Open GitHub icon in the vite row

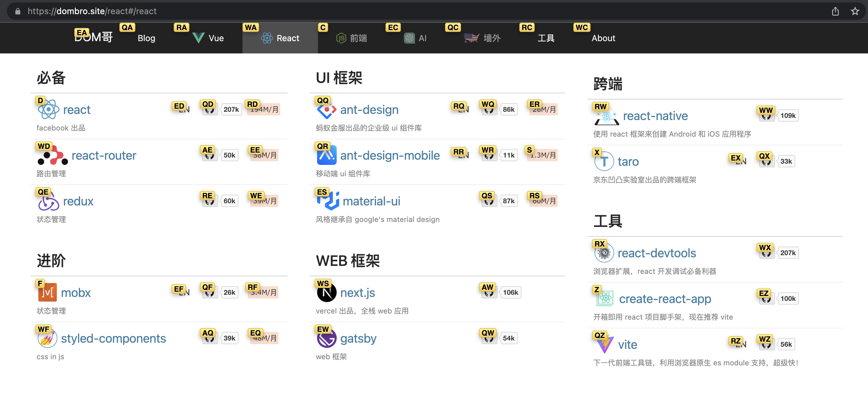[x=766, y=345]
